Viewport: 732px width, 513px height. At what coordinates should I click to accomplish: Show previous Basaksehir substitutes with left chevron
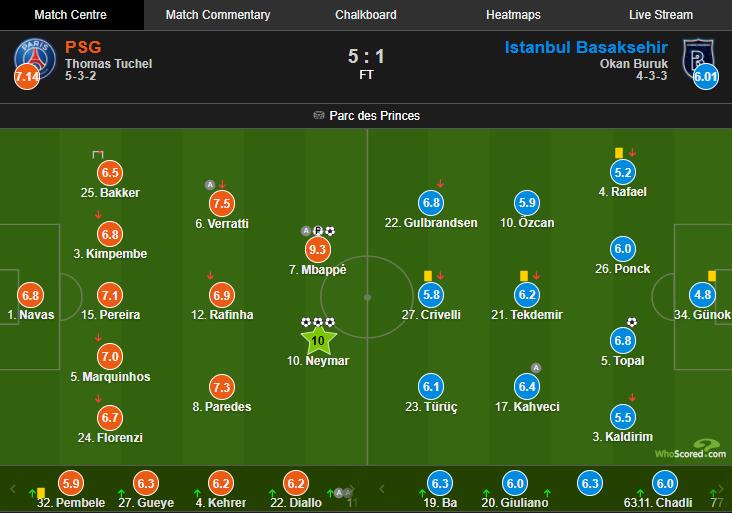[x=382, y=489]
